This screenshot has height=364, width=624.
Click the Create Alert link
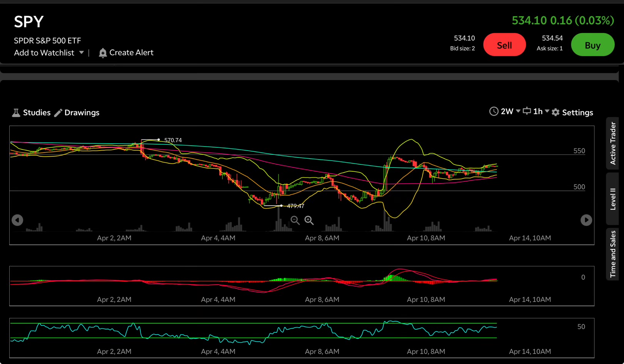(131, 52)
